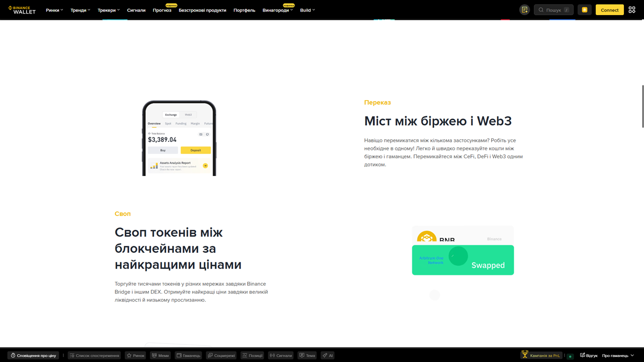
Task: Open the apps grid icon
Action: tap(632, 10)
